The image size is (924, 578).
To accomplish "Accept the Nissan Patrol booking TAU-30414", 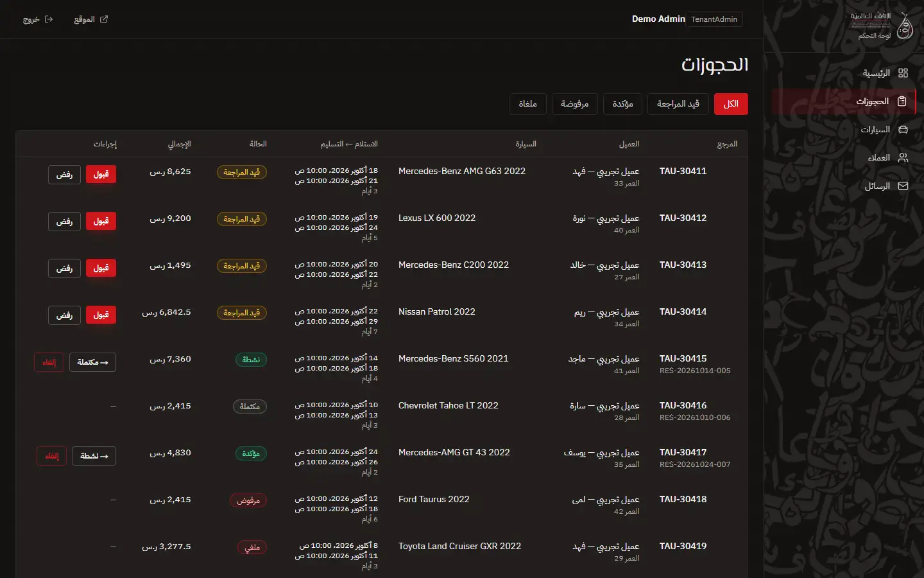I will coord(101,315).
